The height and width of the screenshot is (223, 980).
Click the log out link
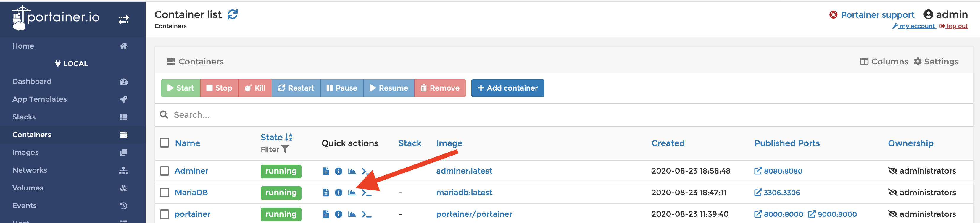click(954, 26)
